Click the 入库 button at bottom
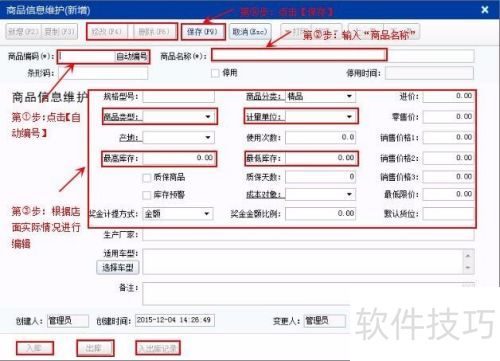The height and width of the screenshot is (361, 500). pos(34,348)
